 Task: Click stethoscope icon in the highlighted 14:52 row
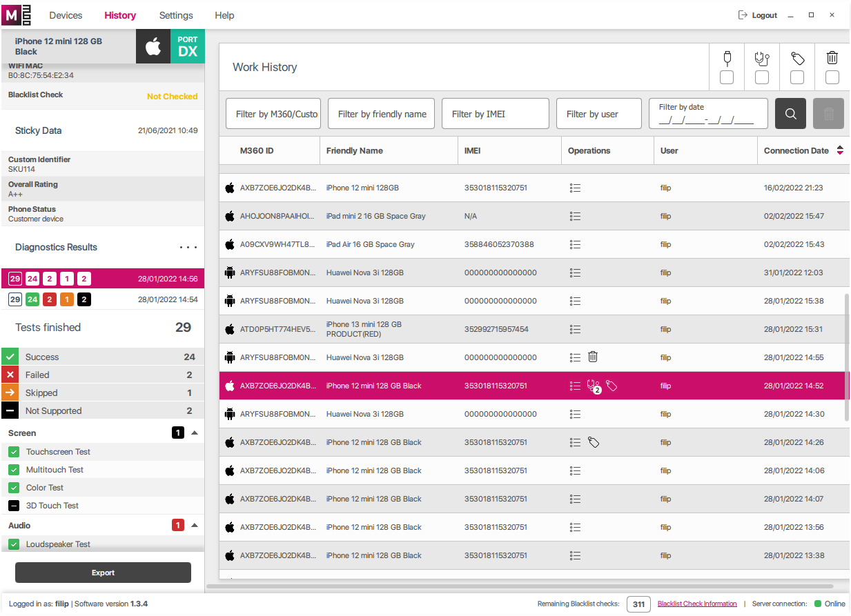594,386
